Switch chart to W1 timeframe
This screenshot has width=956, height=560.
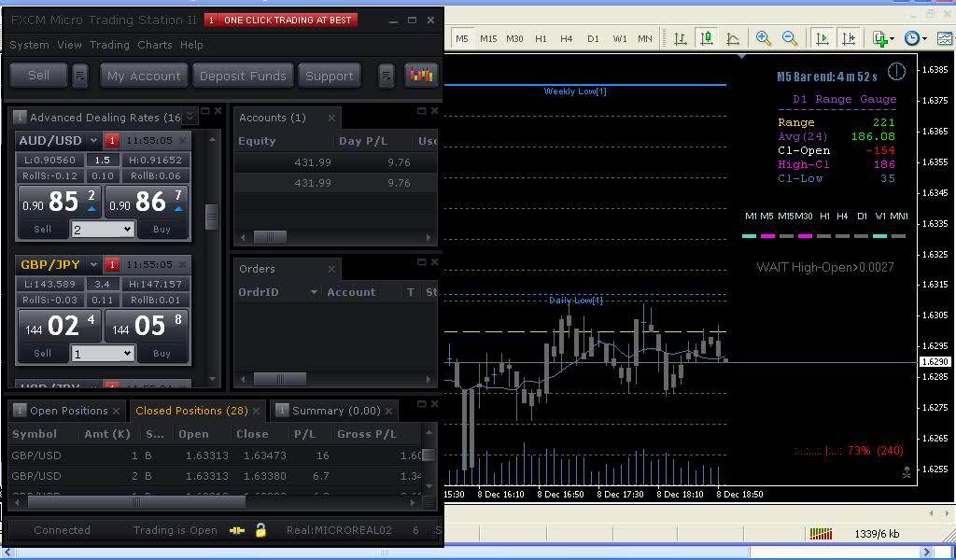[620, 38]
